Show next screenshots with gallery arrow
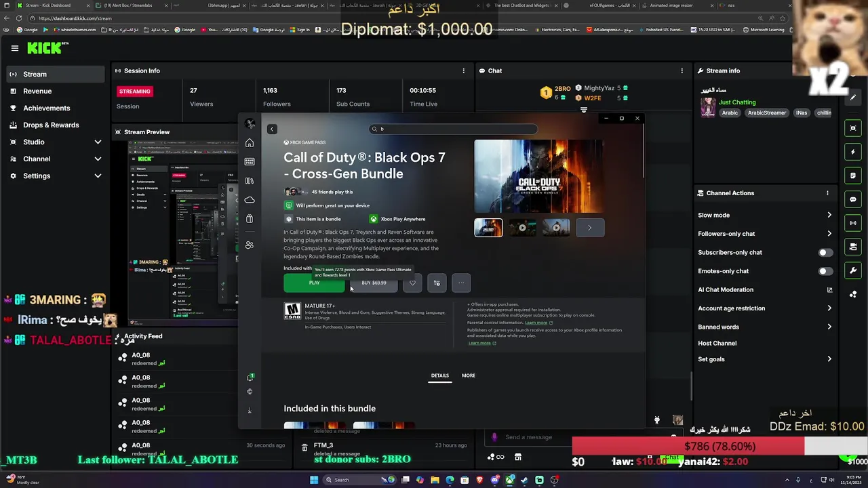868x488 pixels. click(589, 228)
